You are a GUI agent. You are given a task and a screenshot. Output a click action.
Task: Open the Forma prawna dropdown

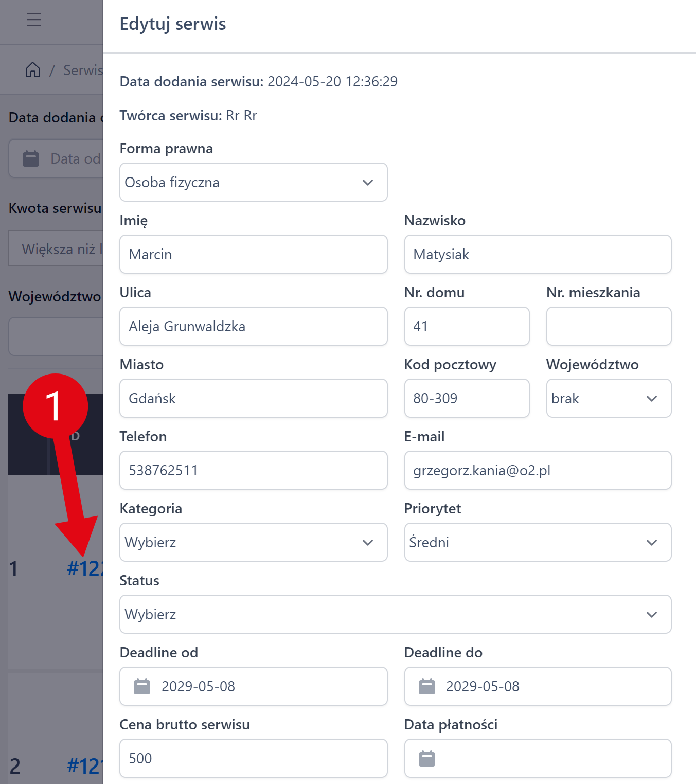tap(253, 182)
